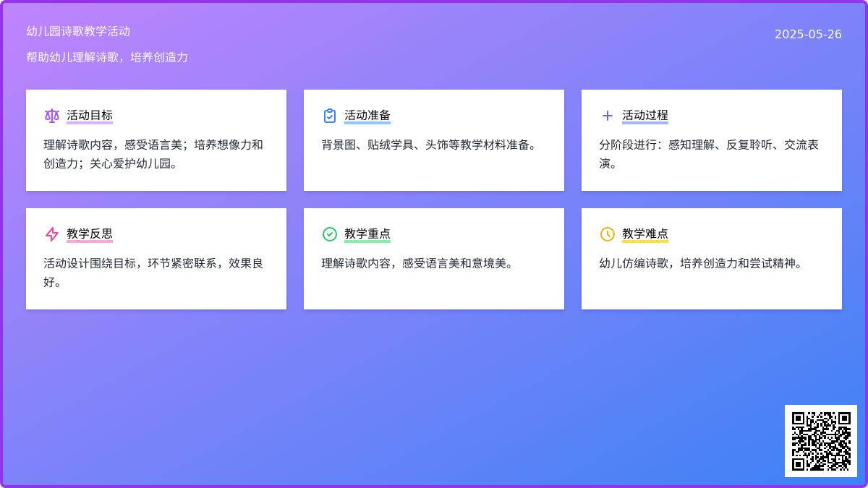Screen dimensions: 868x488
Task: Click the QR code image
Action: pos(821,441)
